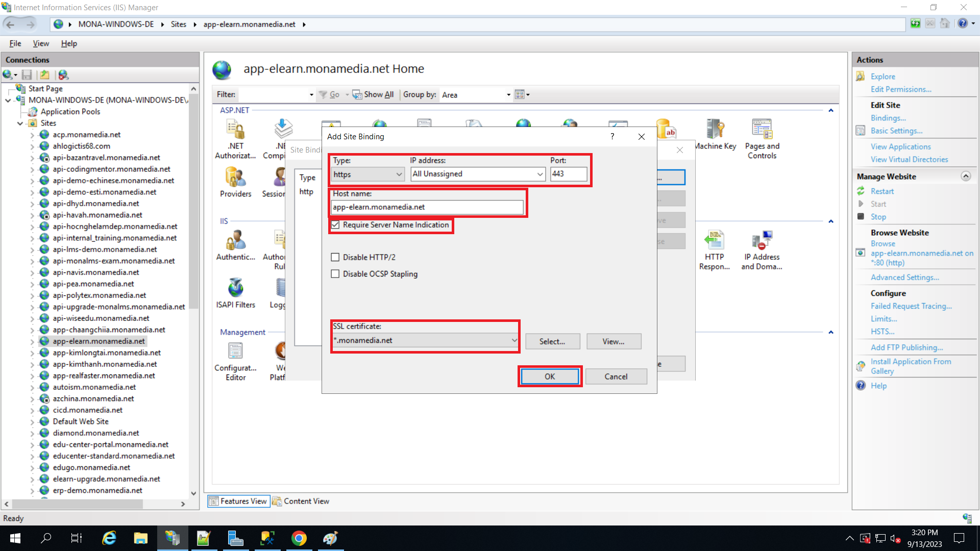Enable the Disable OCSP Stapling checkbox
Image resolution: width=980 pixels, height=551 pixels.
coord(335,274)
